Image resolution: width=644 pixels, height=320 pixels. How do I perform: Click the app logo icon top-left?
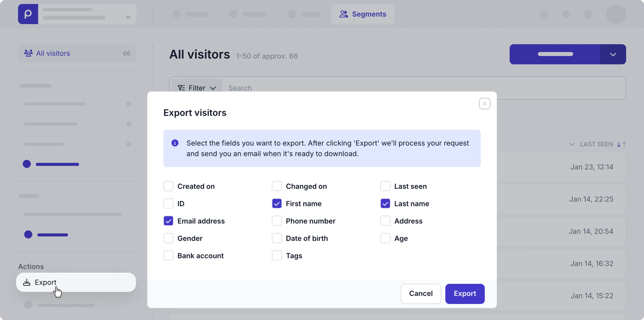click(28, 14)
